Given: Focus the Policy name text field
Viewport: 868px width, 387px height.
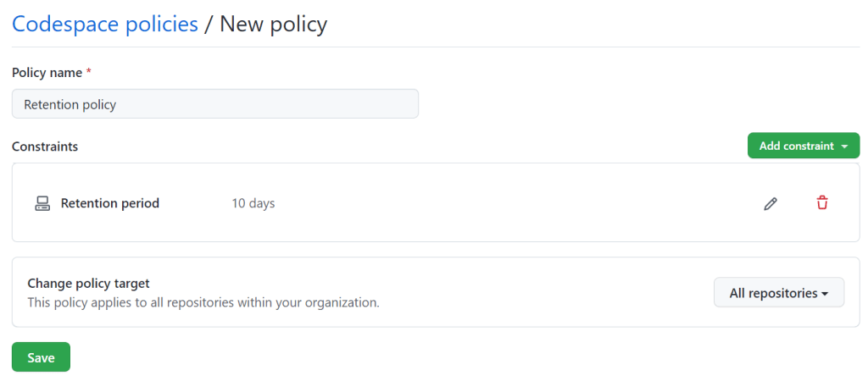Looking at the screenshot, I should (x=215, y=104).
